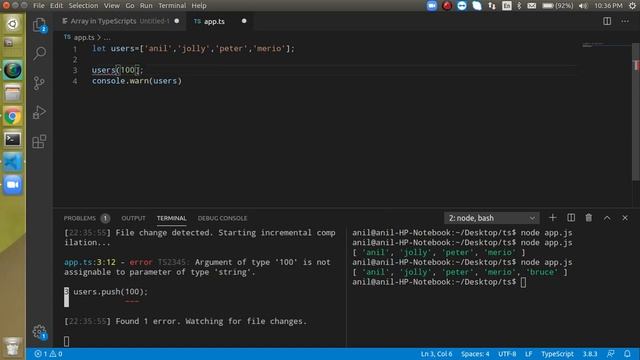Change indentation via 'Spaces: 4'
640x360 pixels.
coord(475,354)
